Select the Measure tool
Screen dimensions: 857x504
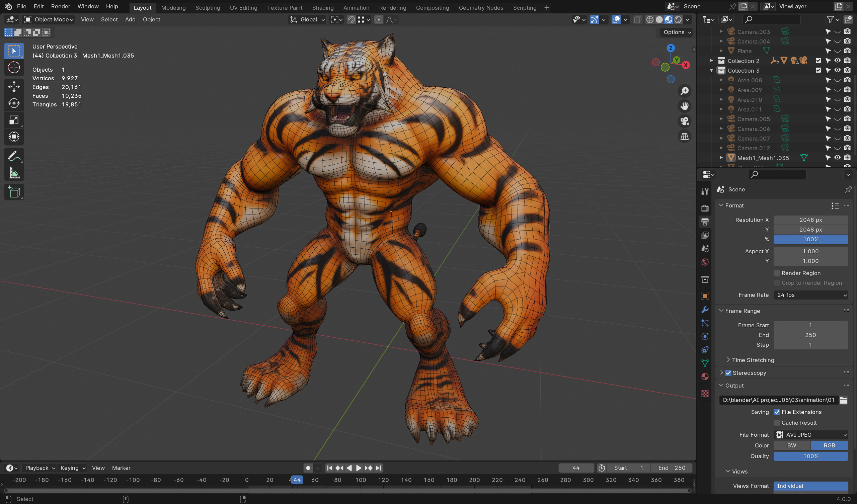[x=14, y=173]
